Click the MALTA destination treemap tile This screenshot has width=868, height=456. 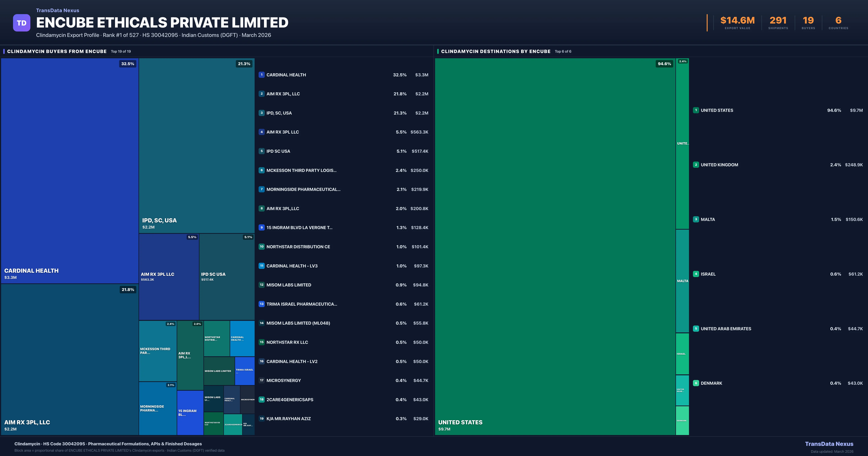(x=682, y=281)
